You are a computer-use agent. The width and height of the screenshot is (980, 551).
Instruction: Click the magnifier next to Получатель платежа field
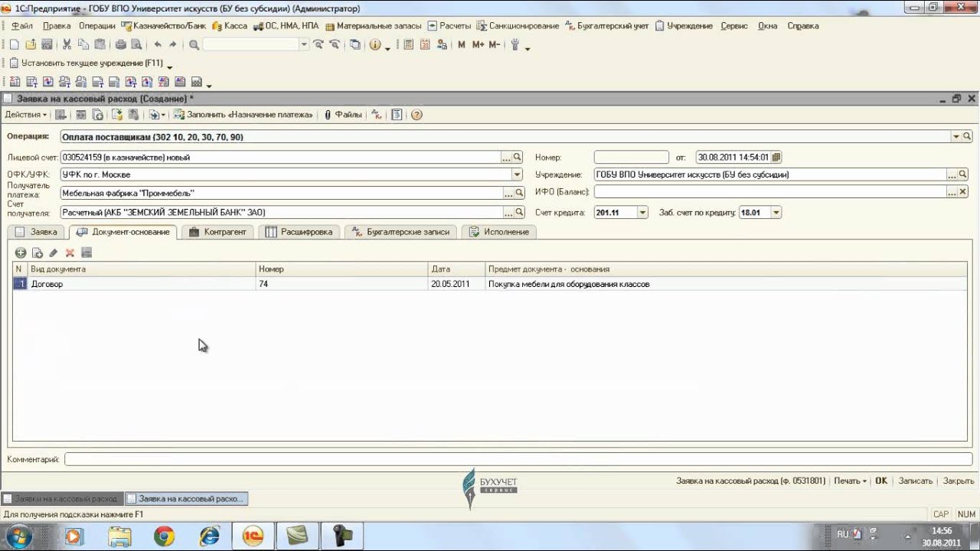point(519,193)
